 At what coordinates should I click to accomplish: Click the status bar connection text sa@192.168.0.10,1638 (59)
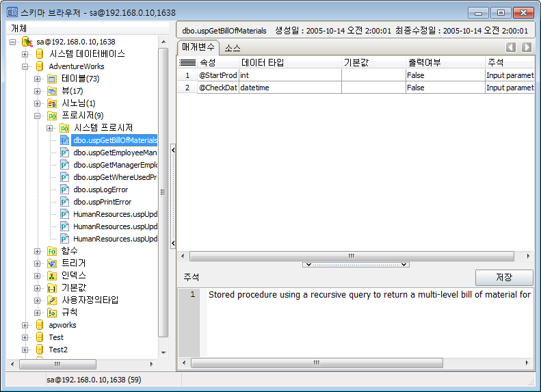pos(94,380)
